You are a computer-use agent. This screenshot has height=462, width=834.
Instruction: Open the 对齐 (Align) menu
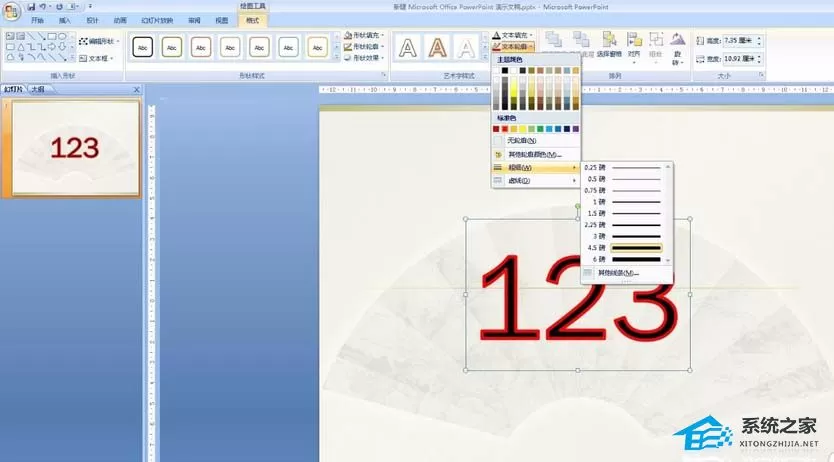(634, 47)
